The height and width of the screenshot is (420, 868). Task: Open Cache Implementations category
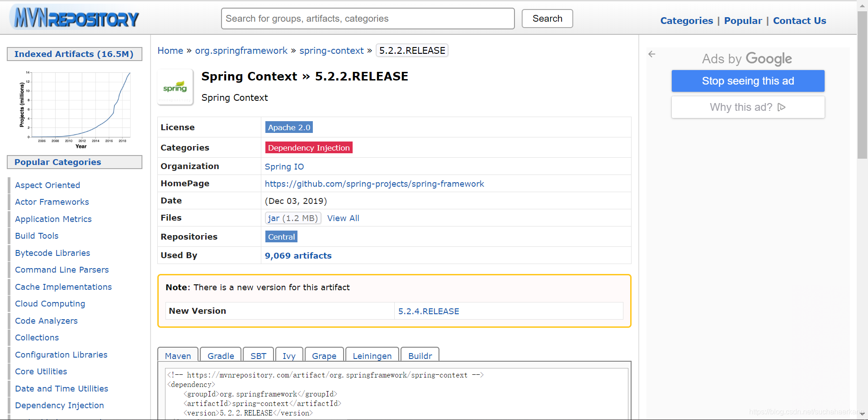tap(63, 287)
